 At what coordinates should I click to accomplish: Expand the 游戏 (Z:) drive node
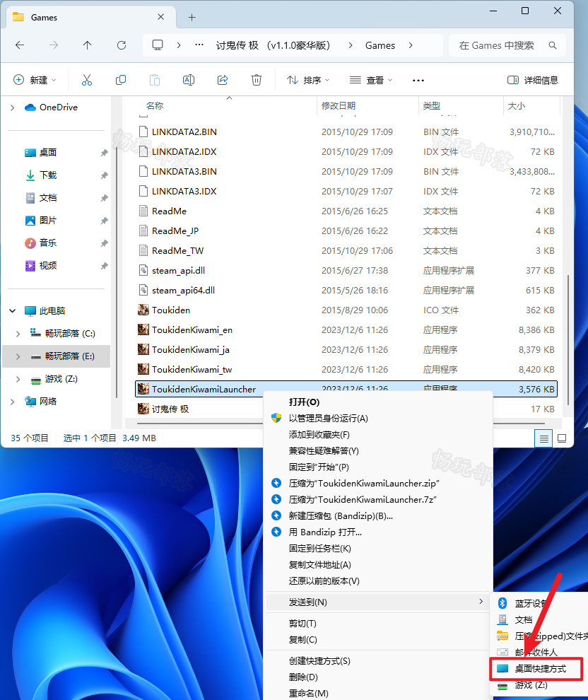(18, 379)
